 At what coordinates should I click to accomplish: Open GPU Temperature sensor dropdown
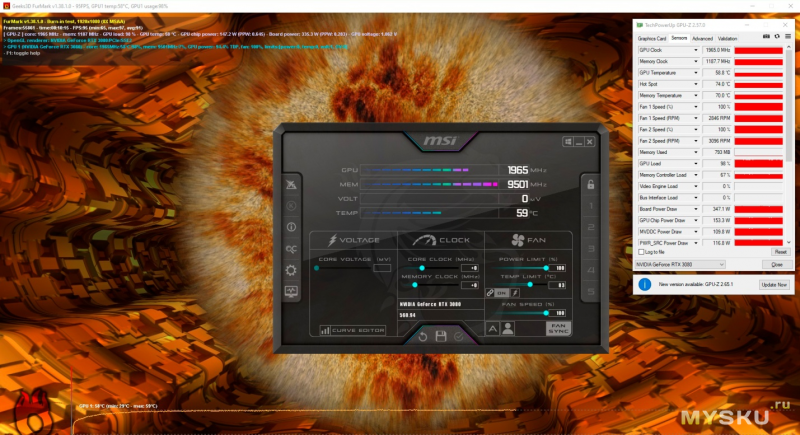[695, 73]
